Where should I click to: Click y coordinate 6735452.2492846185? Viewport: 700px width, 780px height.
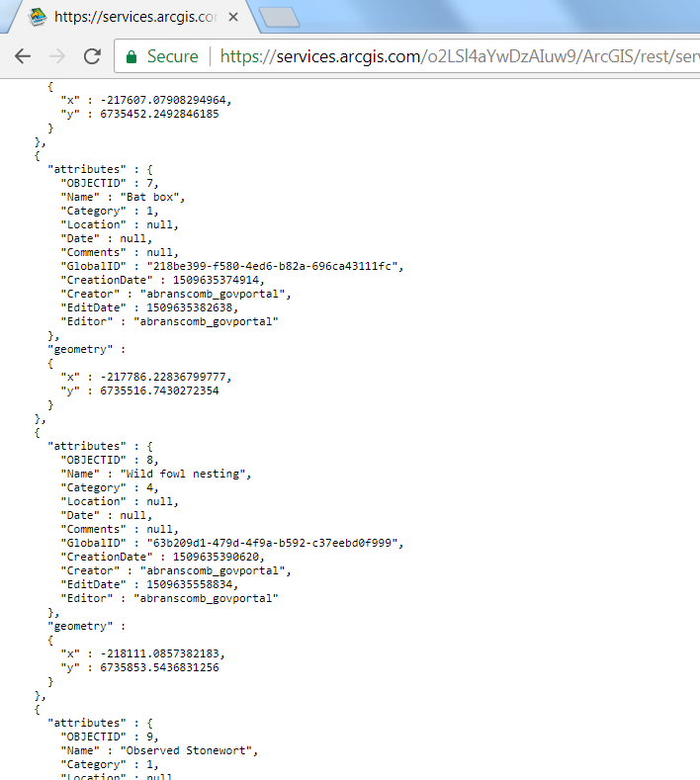coord(159,114)
